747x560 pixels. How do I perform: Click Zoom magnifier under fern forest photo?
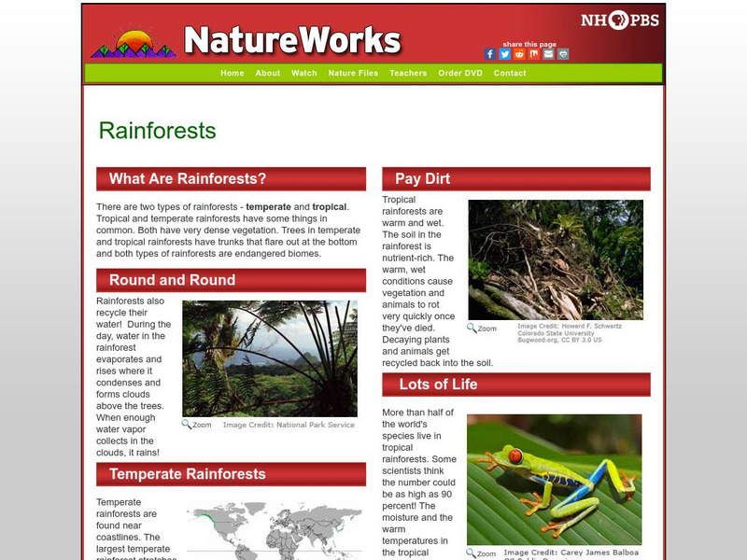click(196, 425)
